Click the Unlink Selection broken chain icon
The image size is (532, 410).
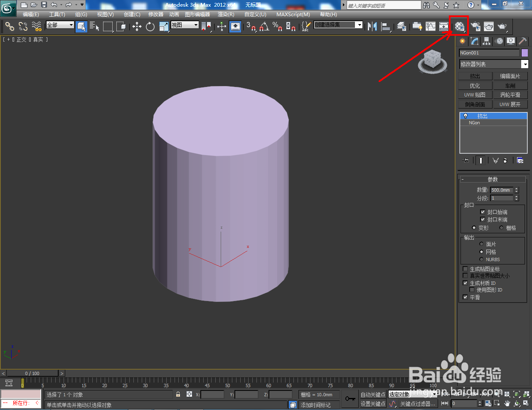point(23,27)
